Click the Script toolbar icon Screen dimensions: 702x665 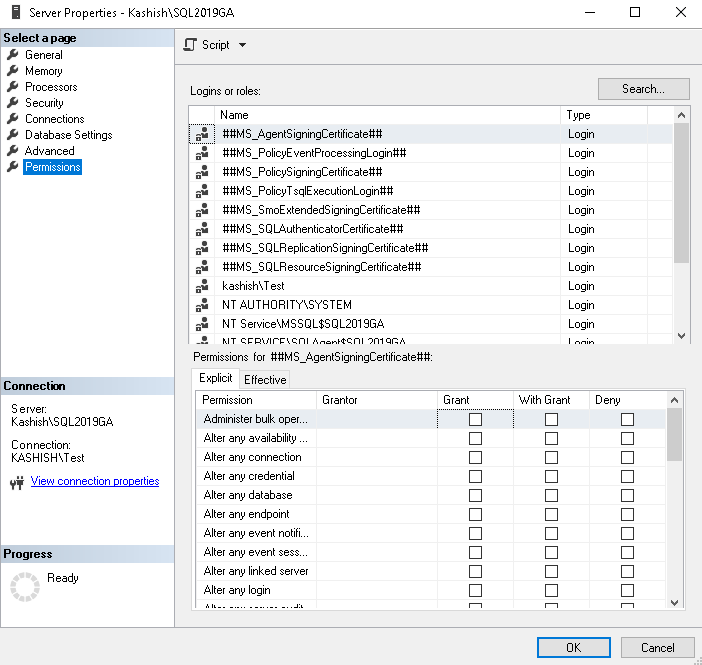tap(190, 45)
